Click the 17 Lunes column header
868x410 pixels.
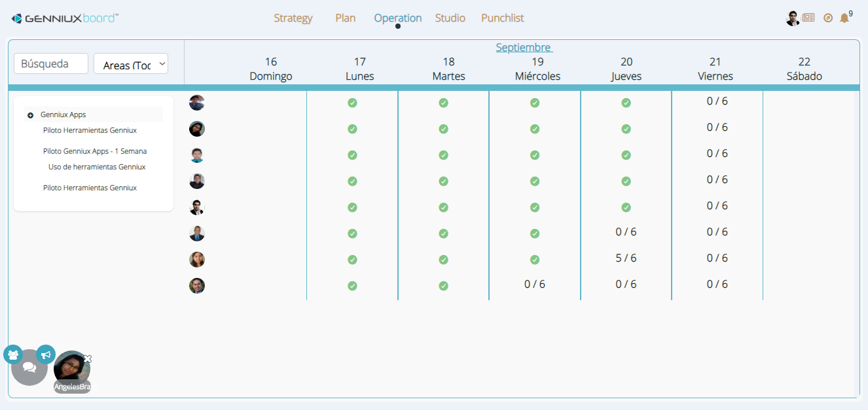[x=360, y=69]
